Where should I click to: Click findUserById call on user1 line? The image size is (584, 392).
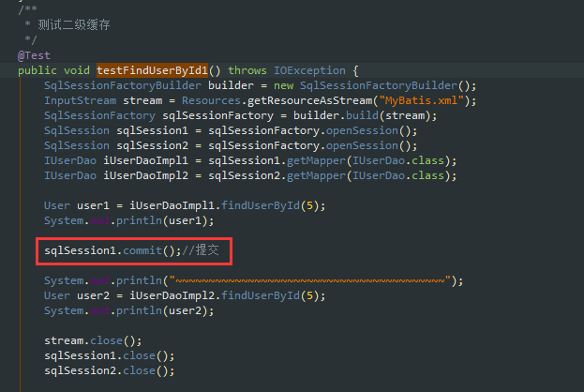point(261,205)
